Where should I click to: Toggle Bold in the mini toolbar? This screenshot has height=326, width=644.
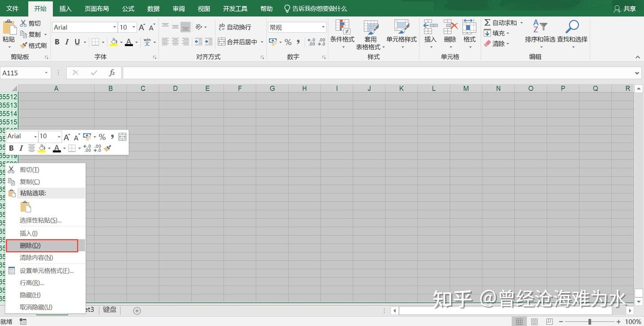[11, 148]
